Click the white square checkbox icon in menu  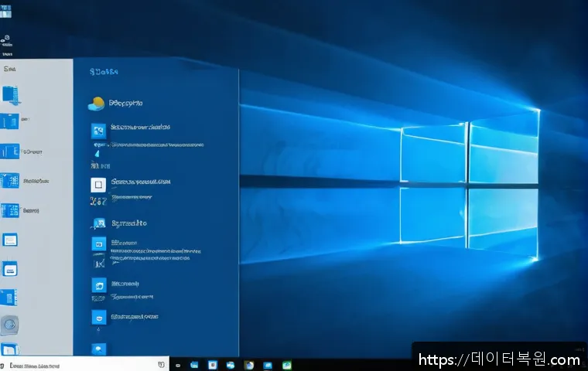(97, 185)
